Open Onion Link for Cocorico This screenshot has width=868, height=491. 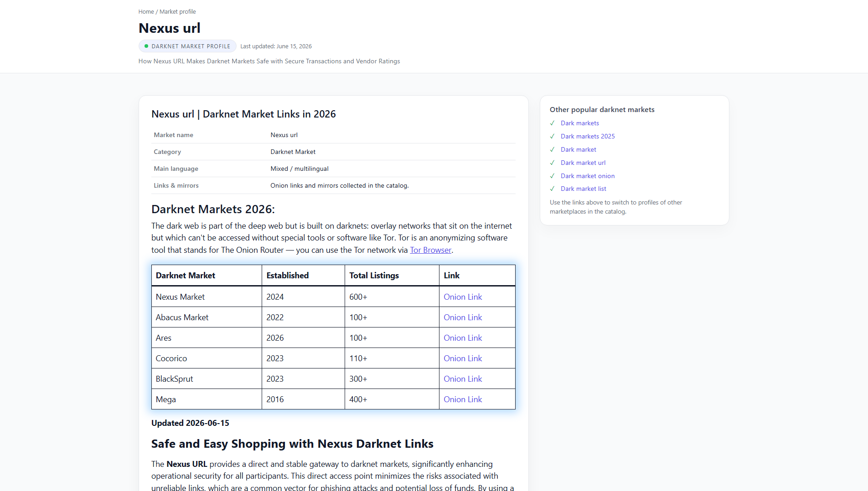[x=463, y=358]
